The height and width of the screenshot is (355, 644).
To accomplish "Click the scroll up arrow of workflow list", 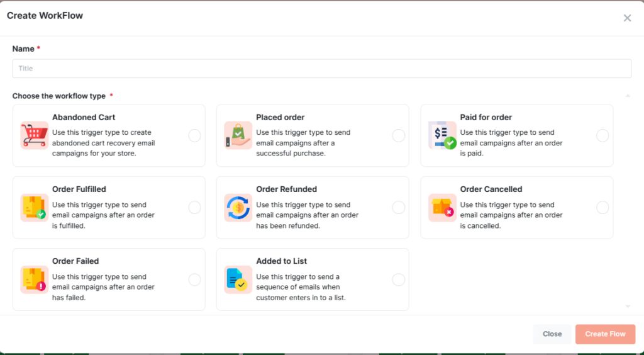I will [x=628, y=96].
